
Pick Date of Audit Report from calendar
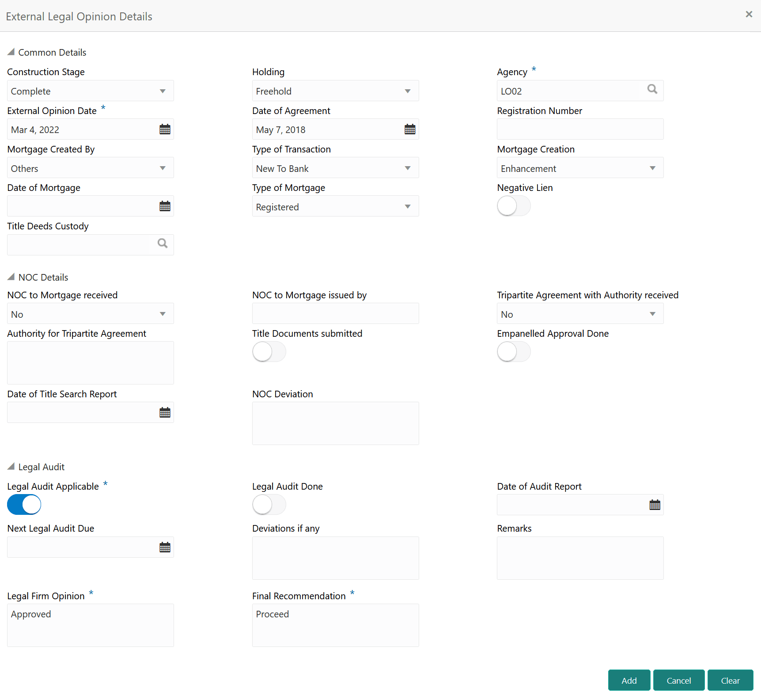coord(655,505)
